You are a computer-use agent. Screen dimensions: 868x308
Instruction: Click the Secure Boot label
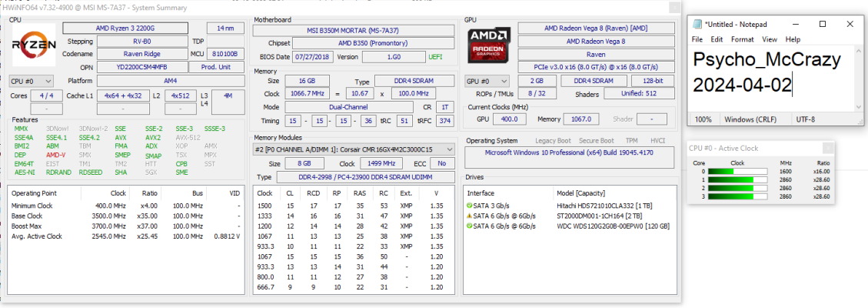click(x=596, y=141)
